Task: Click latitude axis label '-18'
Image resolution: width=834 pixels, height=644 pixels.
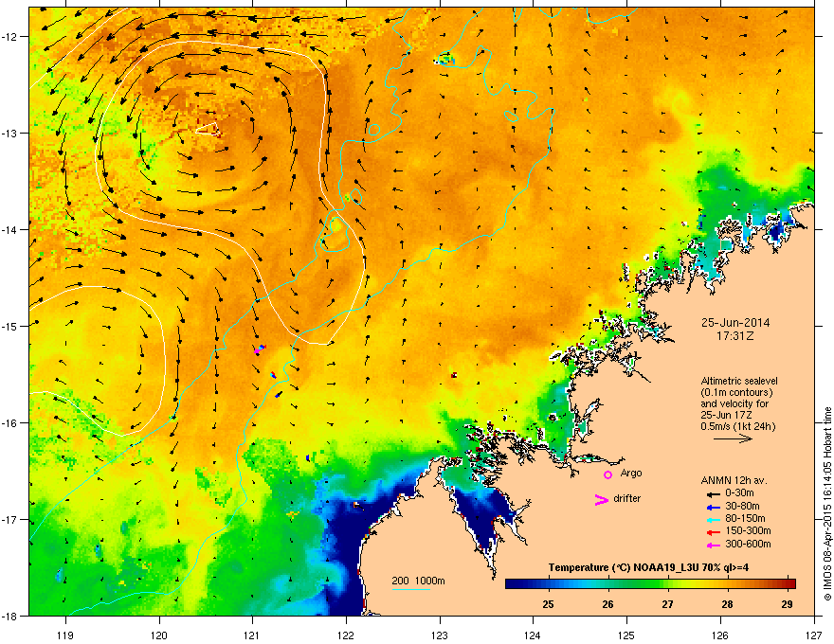Action: pos(9,616)
